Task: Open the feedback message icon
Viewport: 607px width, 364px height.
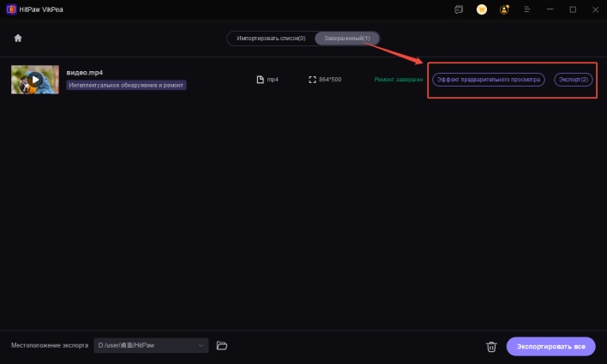Action: point(459,9)
